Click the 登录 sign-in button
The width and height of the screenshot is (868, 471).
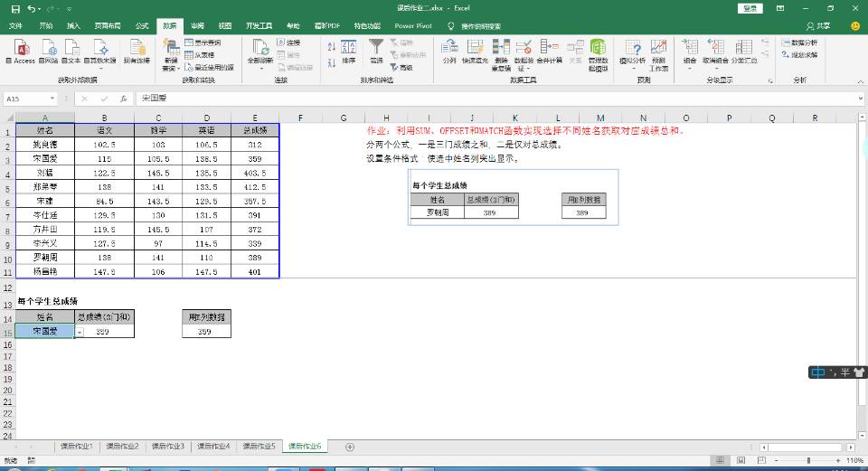coord(750,8)
